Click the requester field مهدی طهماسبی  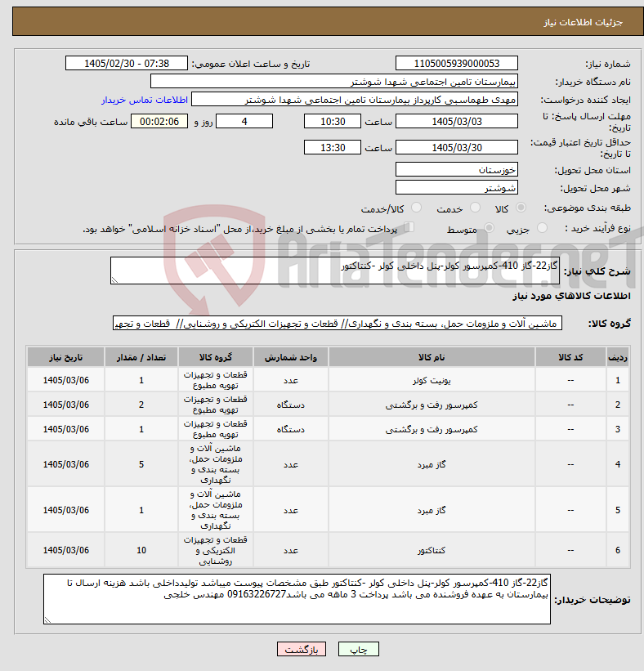[355, 100]
